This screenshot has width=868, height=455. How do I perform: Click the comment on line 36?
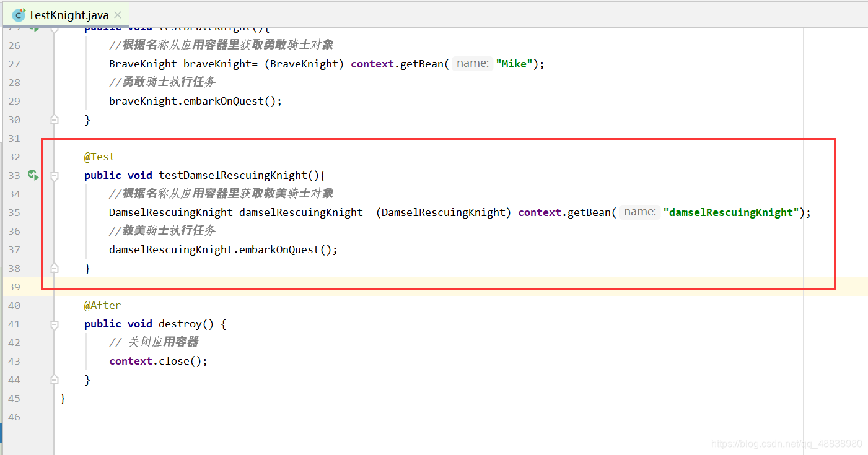click(x=162, y=231)
